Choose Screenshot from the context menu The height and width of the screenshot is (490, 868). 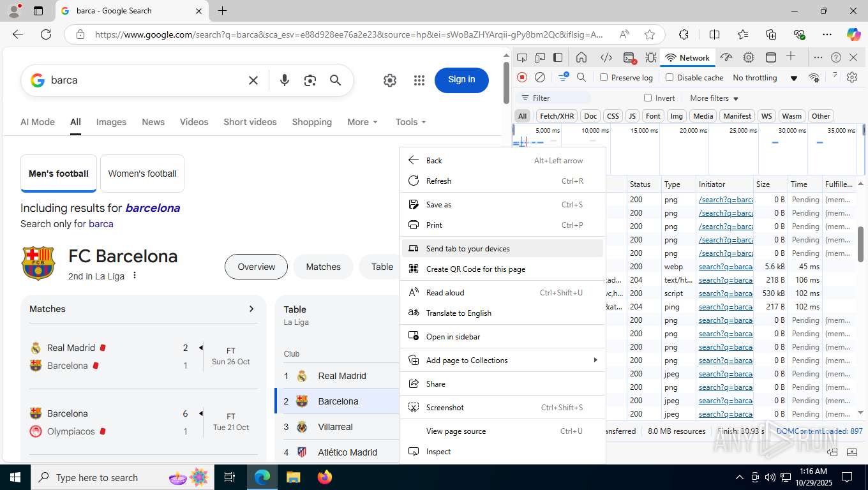pyautogui.click(x=502, y=408)
